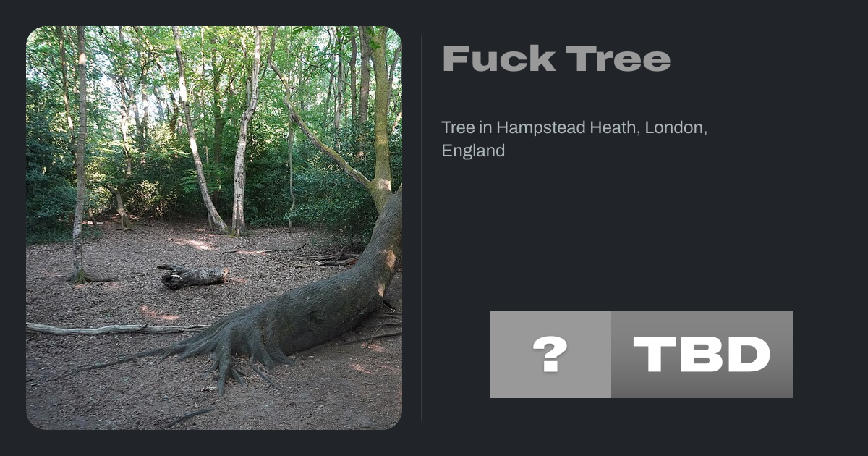Click the mossy upright trunk at top right
This screenshot has height=456, width=868.
pyautogui.click(x=381, y=109)
